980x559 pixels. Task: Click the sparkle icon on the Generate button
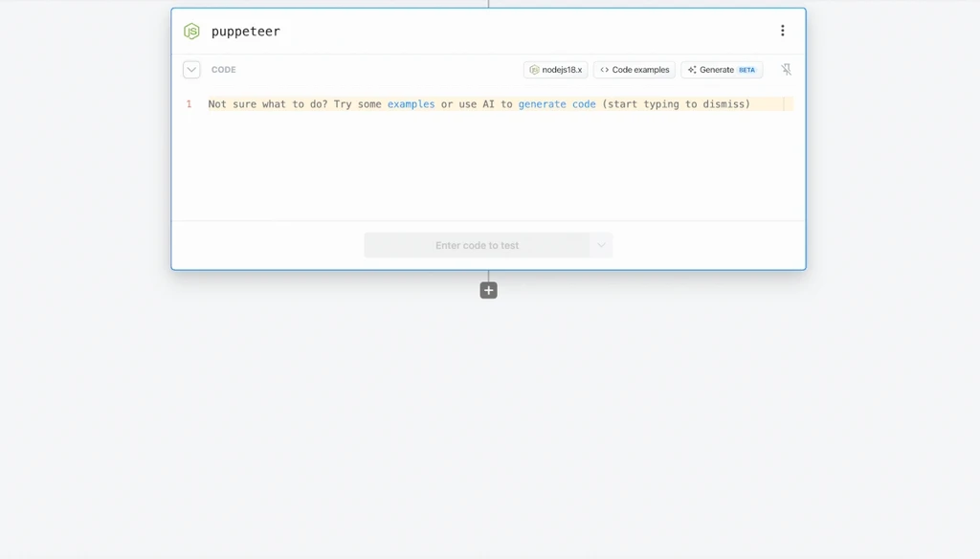[x=692, y=70]
